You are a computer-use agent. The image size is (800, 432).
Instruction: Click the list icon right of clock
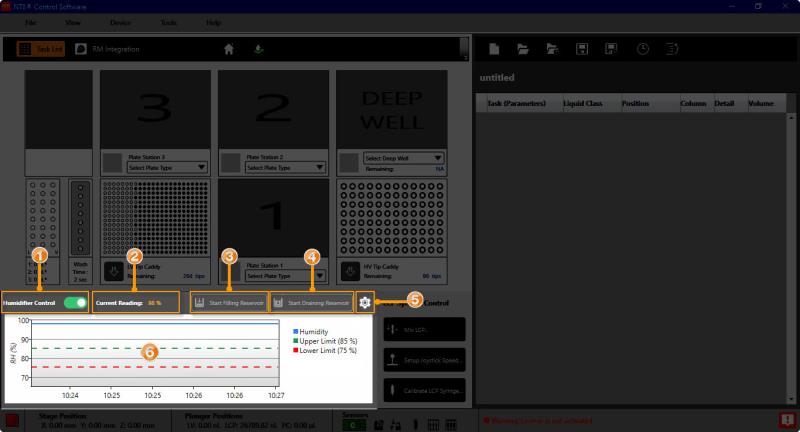point(672,49)
